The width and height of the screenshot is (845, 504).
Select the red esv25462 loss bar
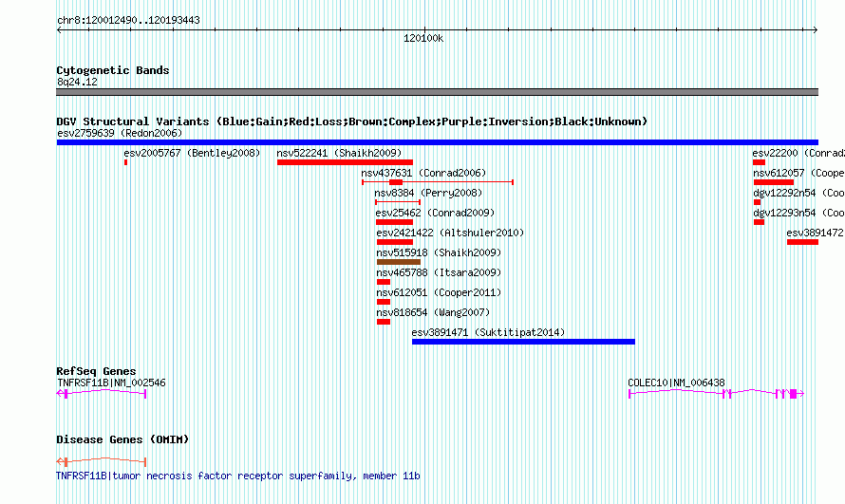[x=394, y=222]
